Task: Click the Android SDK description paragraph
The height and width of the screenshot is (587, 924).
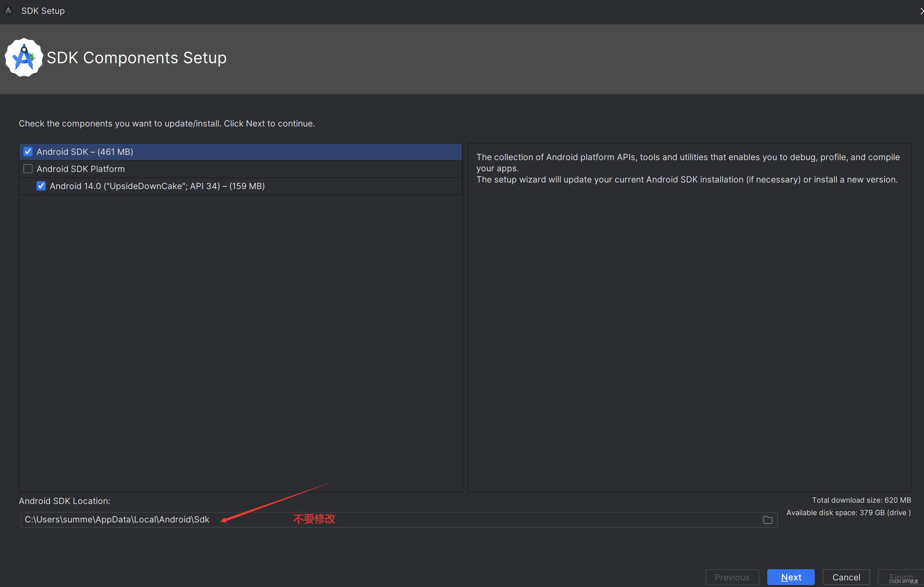Action: tap(688, 168)
